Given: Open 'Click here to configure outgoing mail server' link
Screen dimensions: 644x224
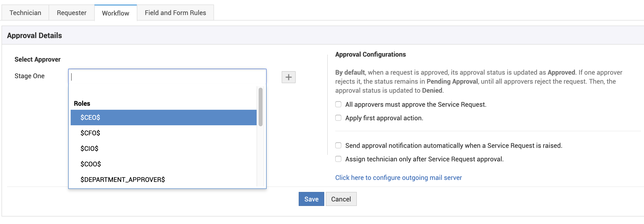Looking at the screenshot, I should 398,178.
